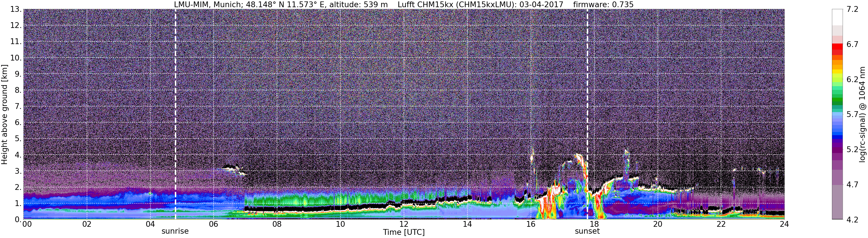
Task: Click the height tick label '5.'
Action: (18, 139)
